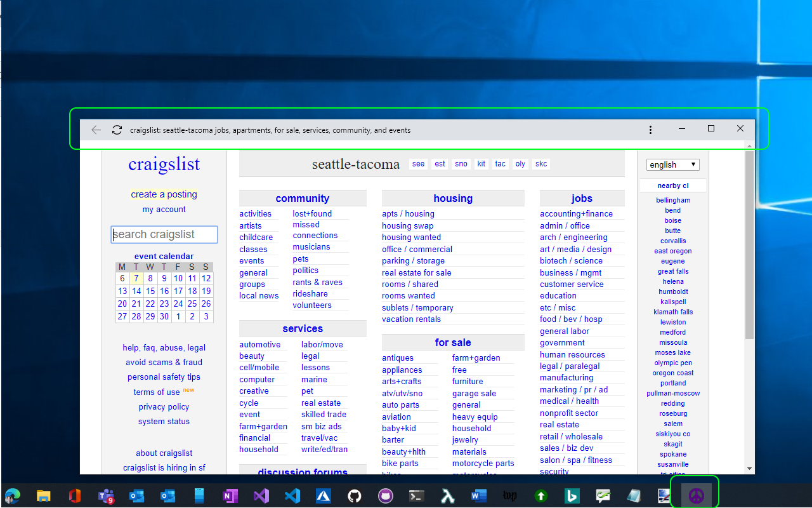Open 'accounting+finance' jobs

pos(576,214)
